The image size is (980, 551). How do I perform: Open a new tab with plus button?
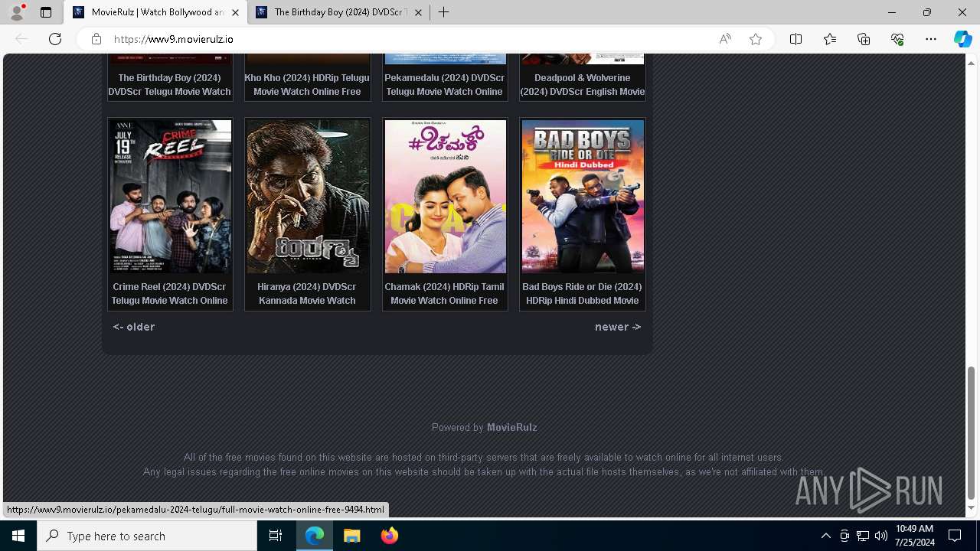tap(443, 12)
